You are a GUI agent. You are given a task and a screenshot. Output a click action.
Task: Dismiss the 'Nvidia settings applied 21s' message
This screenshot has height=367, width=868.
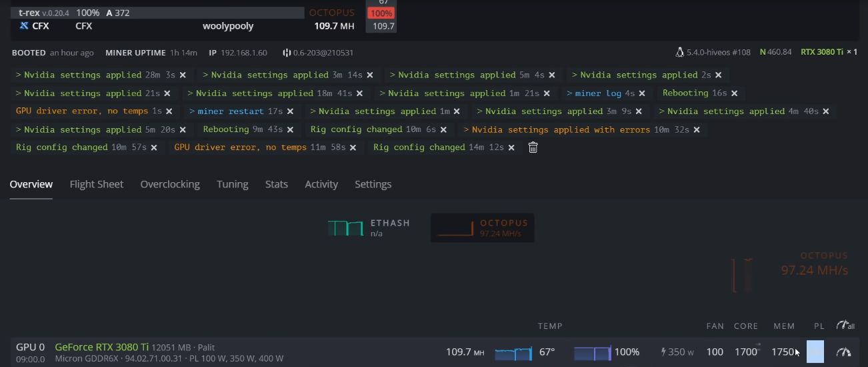click(x=167, y=93)
